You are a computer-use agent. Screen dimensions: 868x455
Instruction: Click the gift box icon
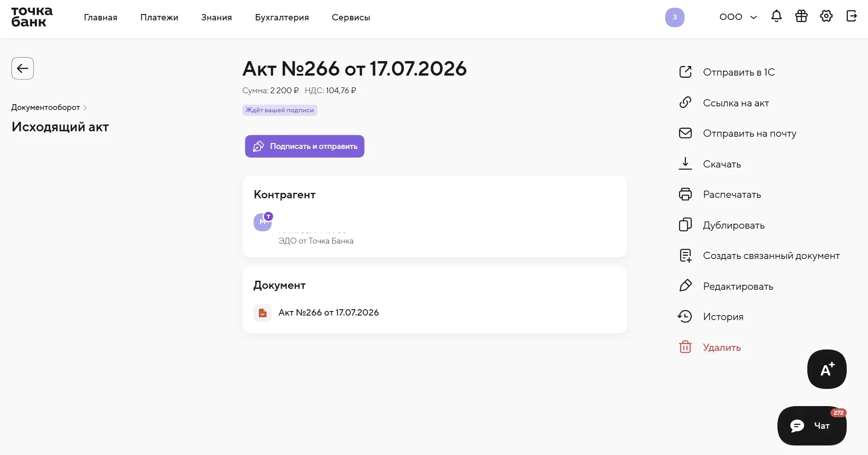pyautogui.click(x=801, y=16)
